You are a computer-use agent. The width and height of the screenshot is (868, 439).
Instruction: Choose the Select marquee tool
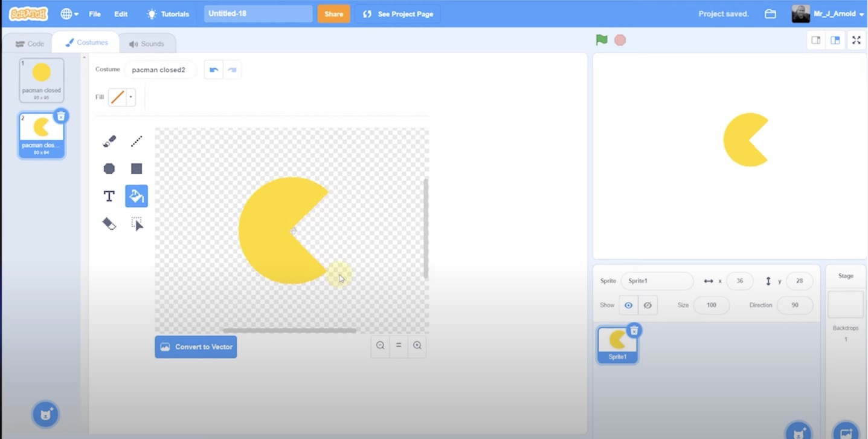pos(137,224)
